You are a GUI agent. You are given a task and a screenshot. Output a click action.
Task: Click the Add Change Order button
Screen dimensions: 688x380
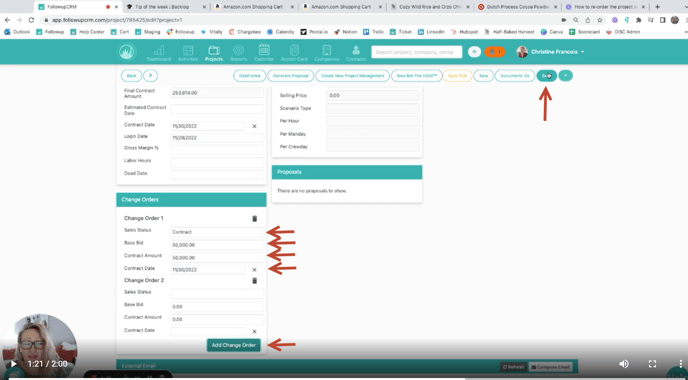(234, 345)
